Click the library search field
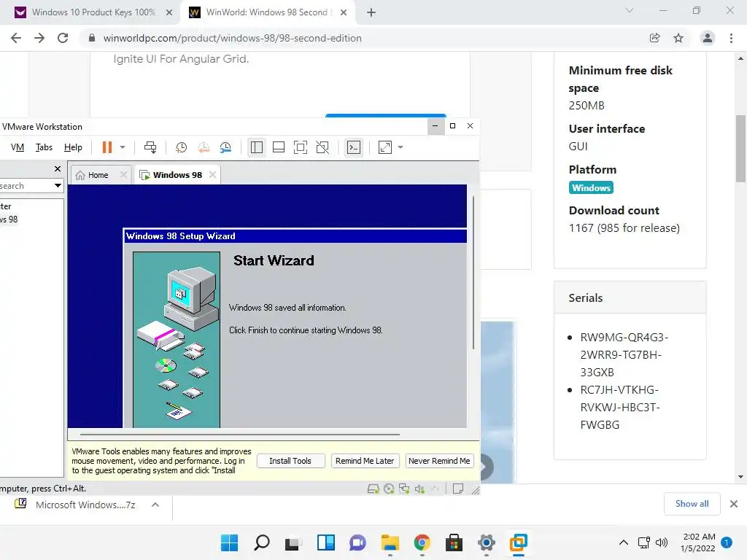Screen dimensions: 747x560 tap(26, 186)
